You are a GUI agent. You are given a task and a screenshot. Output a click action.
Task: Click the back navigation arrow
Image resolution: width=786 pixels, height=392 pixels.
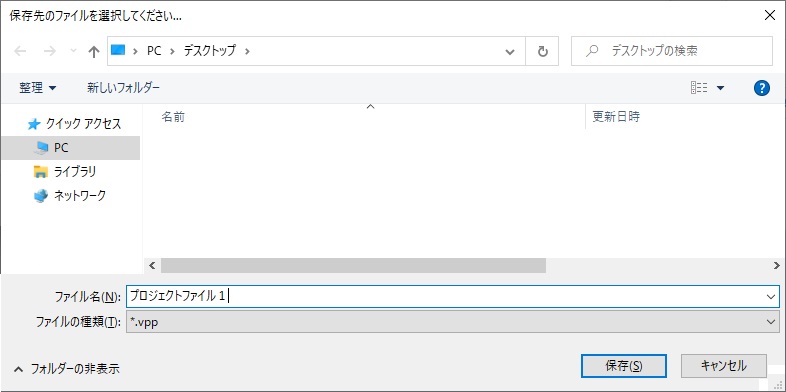tap(20, 51)
